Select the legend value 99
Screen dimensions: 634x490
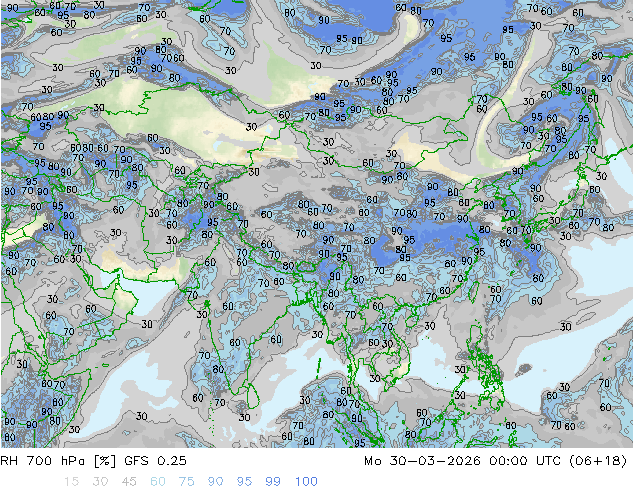pos(273,482)
